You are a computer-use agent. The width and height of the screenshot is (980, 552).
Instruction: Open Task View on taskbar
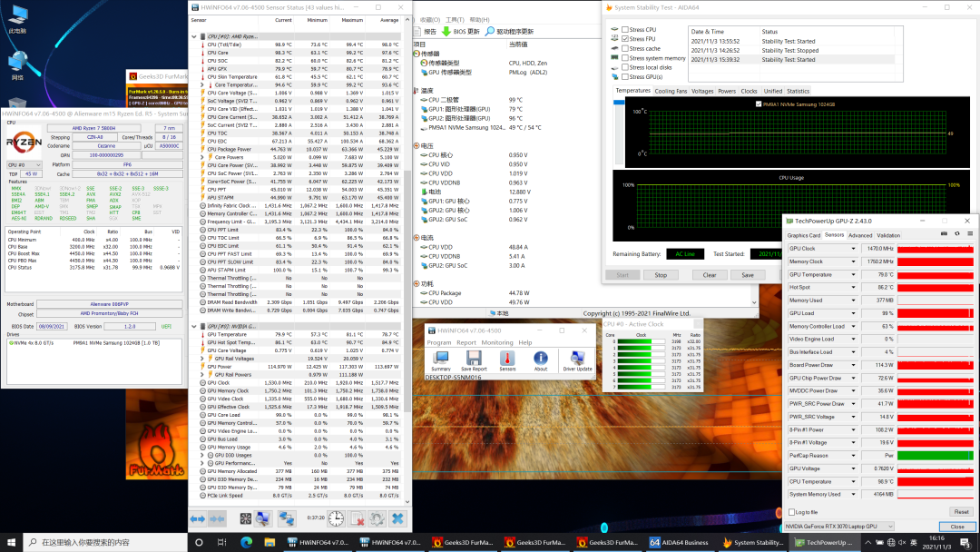point(222,542)
